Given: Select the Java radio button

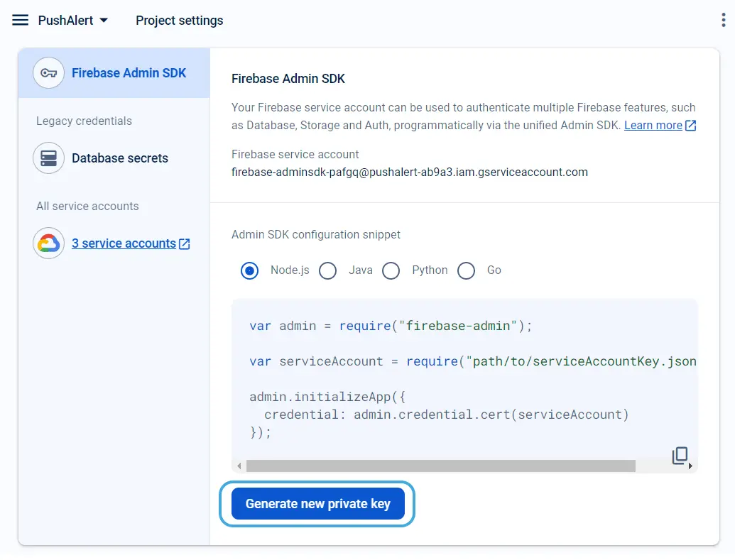Looking at the screenshot, I should click(x=327, y=270).
